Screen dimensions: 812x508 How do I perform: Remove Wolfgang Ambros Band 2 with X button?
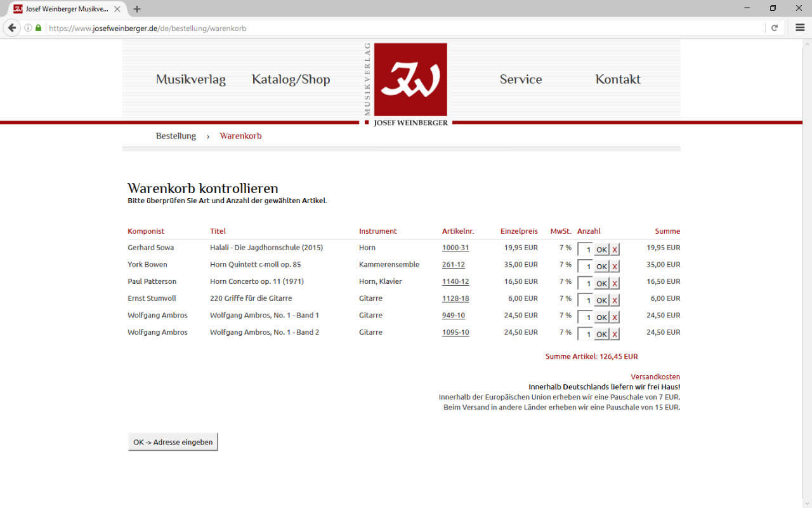point(615,334)
